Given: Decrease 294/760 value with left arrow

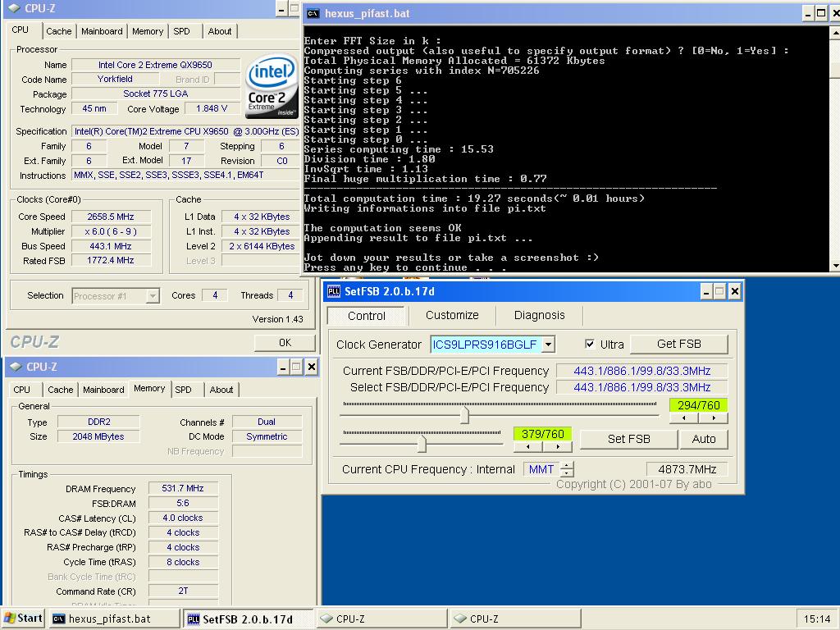Looking at the screenshot, I should click(x=684, y=418).
